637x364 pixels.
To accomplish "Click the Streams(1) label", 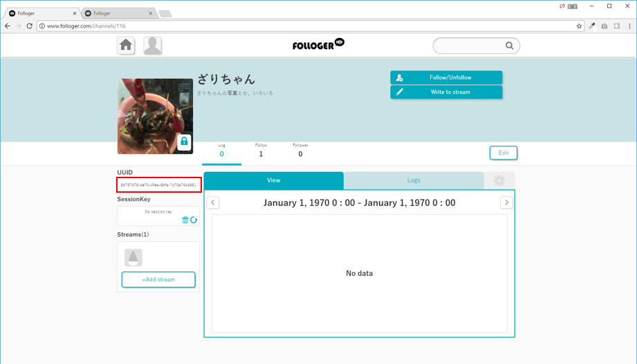I will [x=133, y=235].
